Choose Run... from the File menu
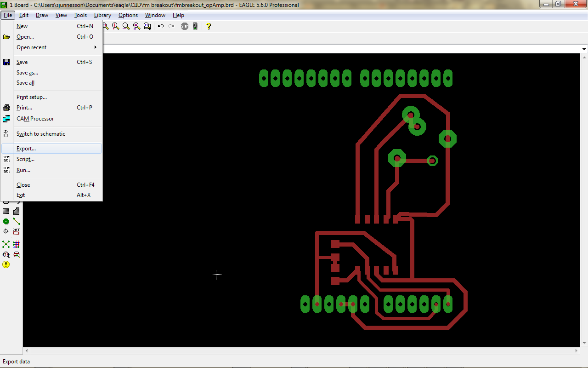The image size is (588, 368). (51, 170)
